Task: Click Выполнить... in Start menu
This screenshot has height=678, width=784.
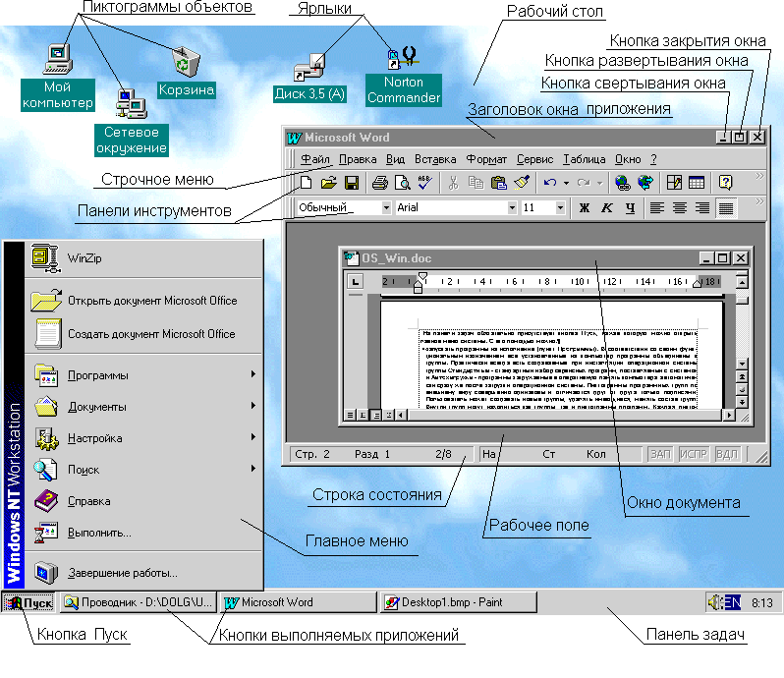Action: point(143,533)
